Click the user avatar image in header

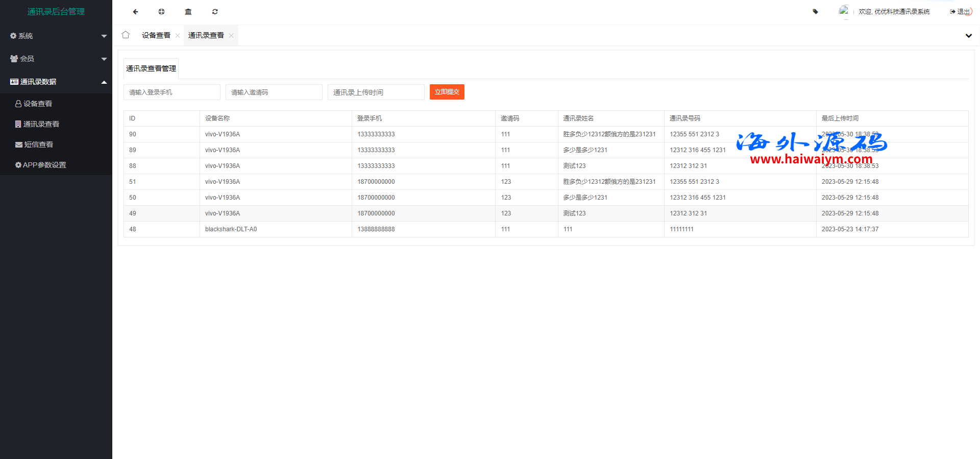(x=843, y=11)
